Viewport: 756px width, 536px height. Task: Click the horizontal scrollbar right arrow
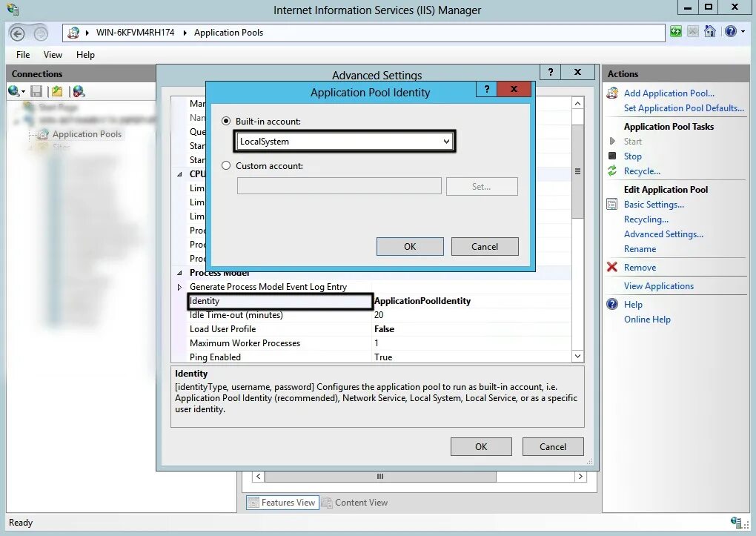(x=580, y=477)
